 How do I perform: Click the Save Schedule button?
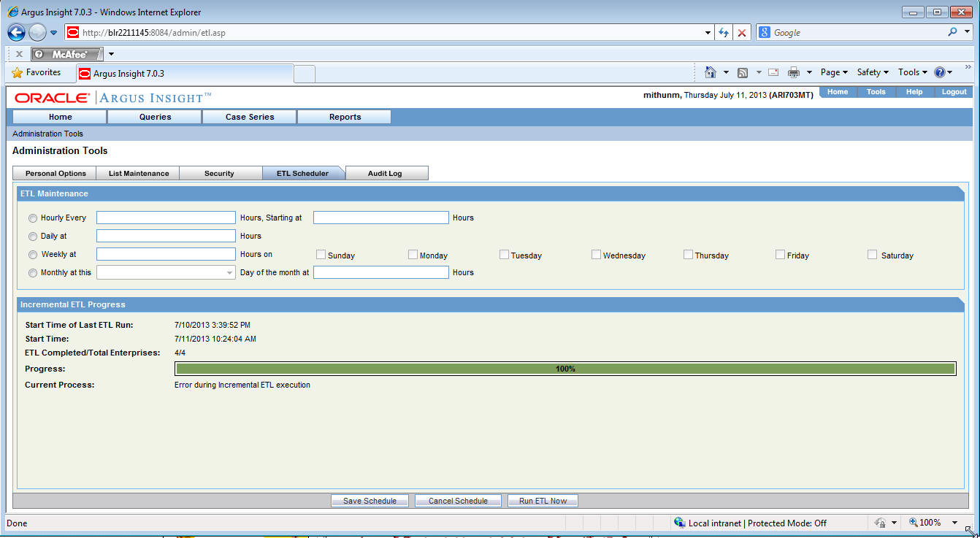coord(370,501)
